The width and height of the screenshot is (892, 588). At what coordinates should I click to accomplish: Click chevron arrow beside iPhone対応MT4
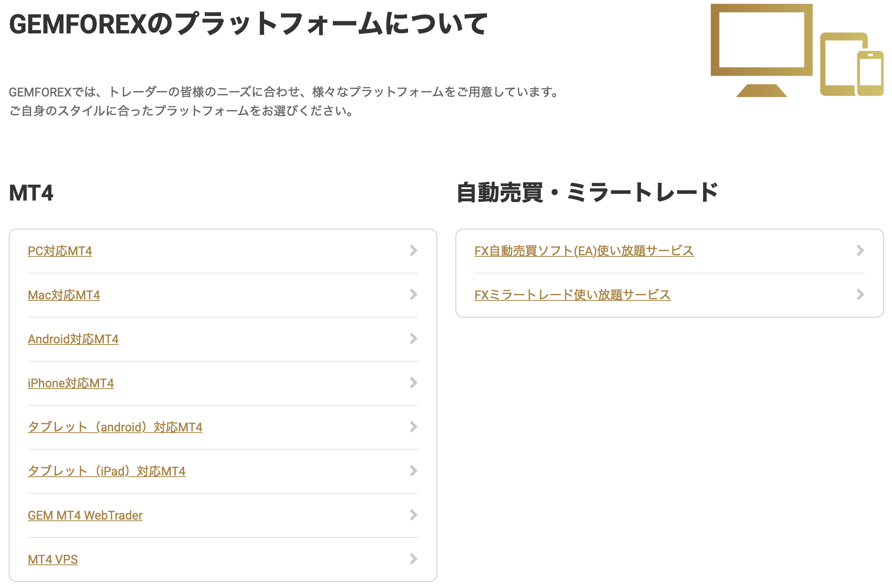pyautogui.click(x=414, y=383)
